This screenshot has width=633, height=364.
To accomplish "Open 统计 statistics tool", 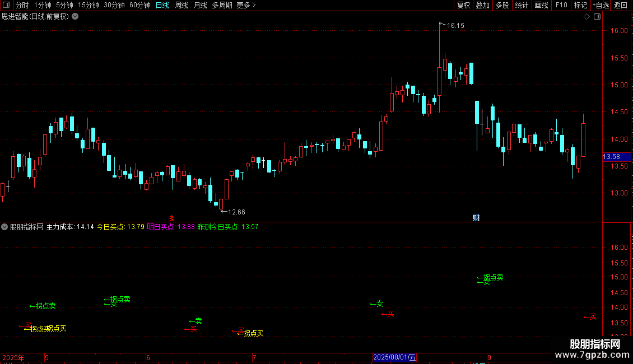I will point(521,5).
